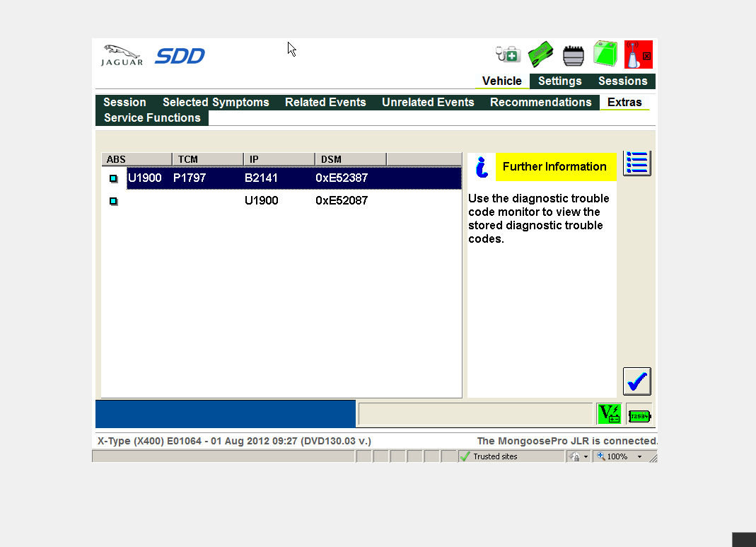Toggle the square marker on the first DTC row
Viewport: 756px width, 547px height.
tap(114, 178)
